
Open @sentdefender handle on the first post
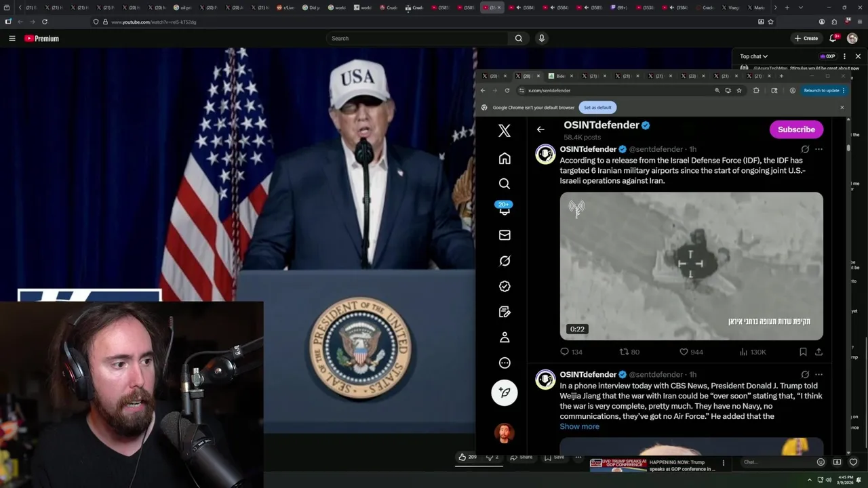tap(656, 149)
